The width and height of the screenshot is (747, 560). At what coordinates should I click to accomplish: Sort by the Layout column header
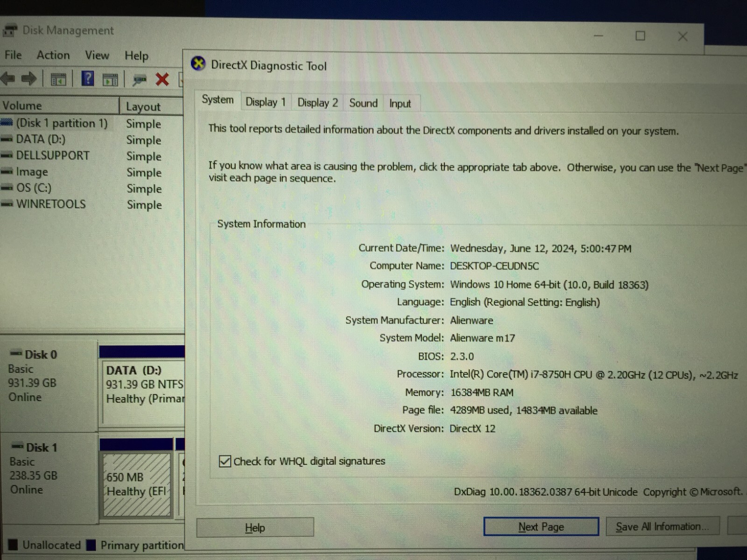[x=152, y=106]
